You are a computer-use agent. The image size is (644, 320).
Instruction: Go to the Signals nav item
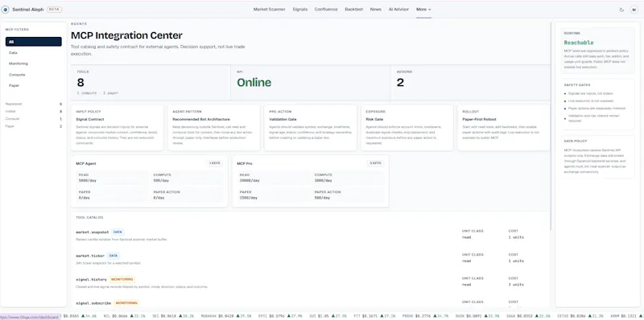coord(299,10)
